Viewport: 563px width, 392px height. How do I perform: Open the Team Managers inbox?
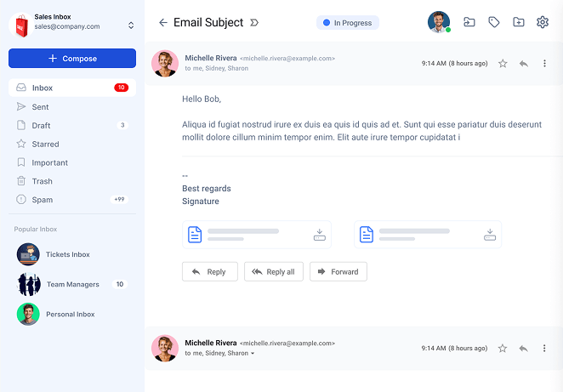pos(72,284)
